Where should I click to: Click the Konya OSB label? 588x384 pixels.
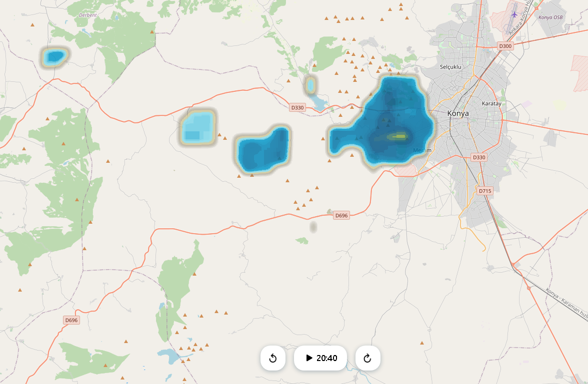point(550,17)
